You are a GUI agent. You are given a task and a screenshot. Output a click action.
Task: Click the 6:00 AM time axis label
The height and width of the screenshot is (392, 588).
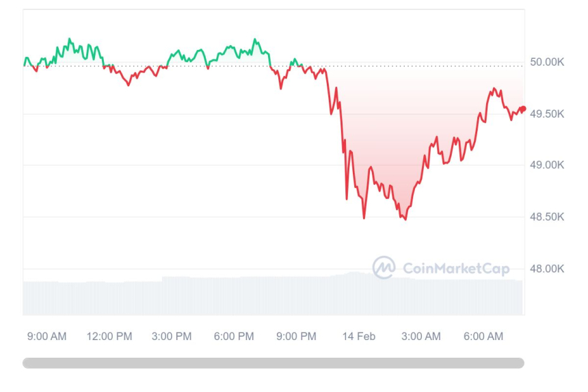point(483,336)
